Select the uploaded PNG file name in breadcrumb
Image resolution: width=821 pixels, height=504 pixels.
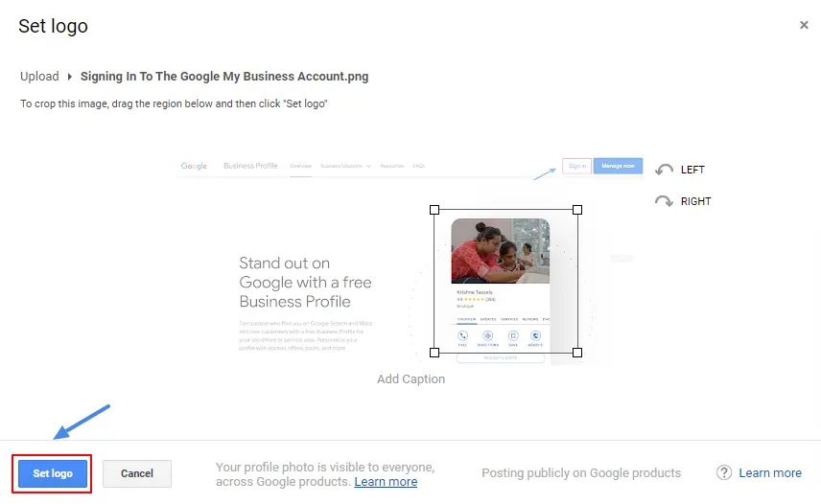pos(224,77)
